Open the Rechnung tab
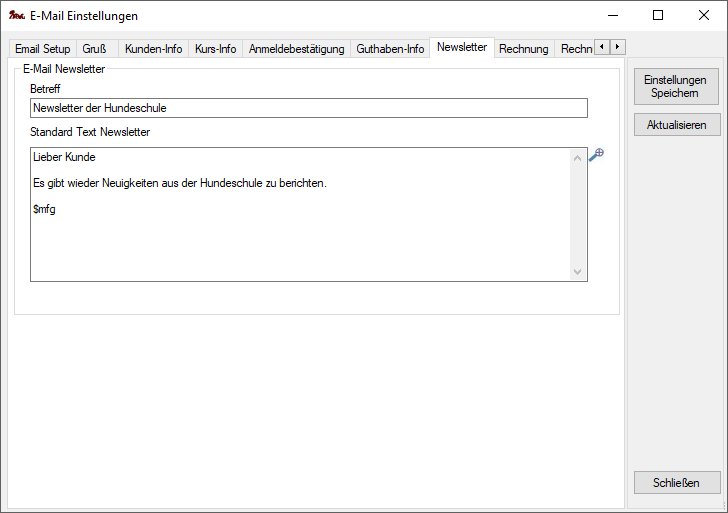This screenshot has width=728, height=513. 523,49
